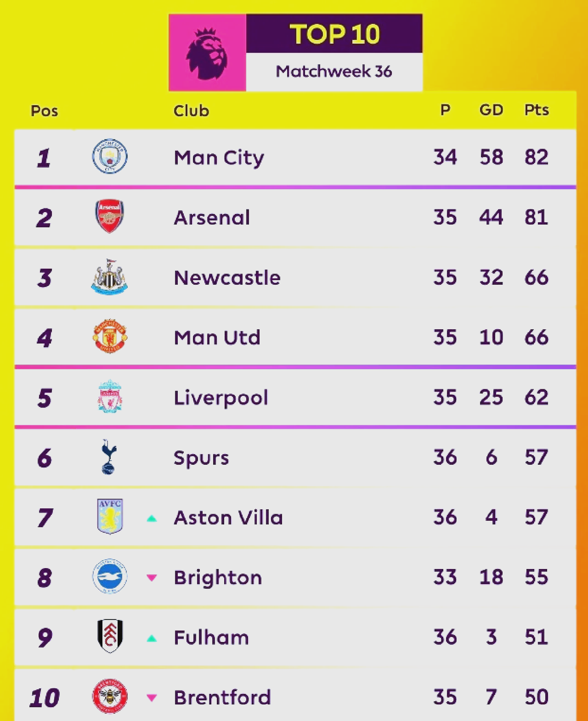This screenshot has height=721, width=588.
Task: Open the Liverpool club name
Action: (221, 398)
